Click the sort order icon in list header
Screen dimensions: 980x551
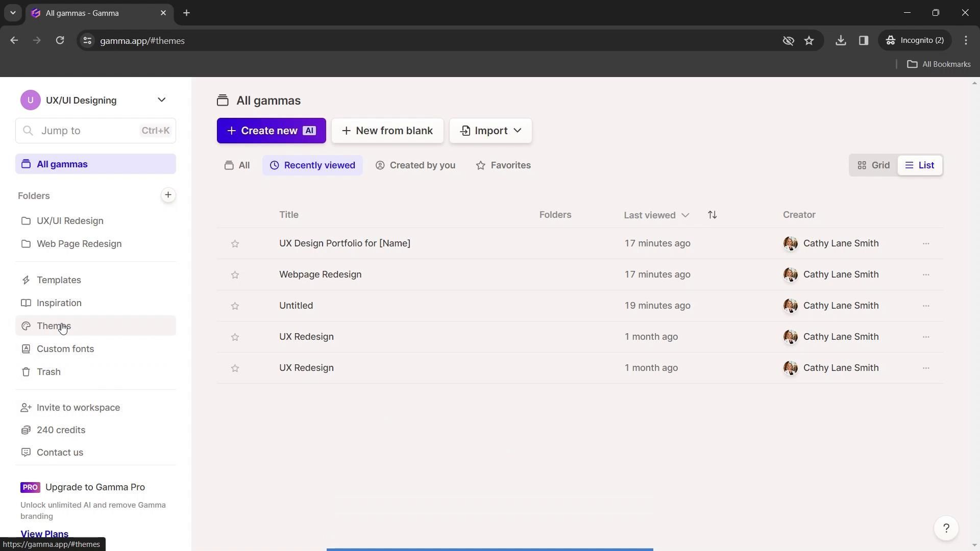[713, 215]
